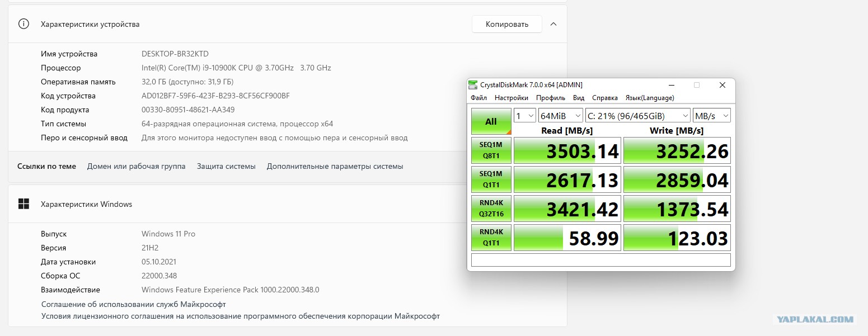Open the 64MiB test size dropdown
Viewport: 868px width, 336px height.
tap(560, 116)
